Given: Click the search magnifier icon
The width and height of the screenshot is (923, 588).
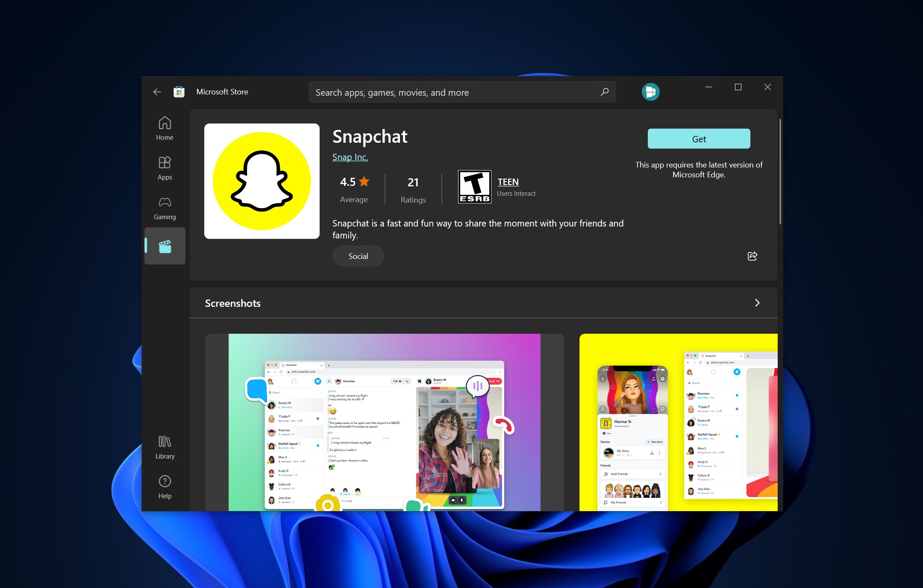Looking at the screenshot, I should click(x=604, y=92).
